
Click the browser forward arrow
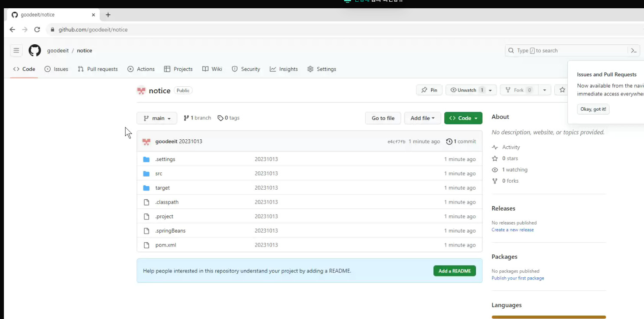point(25,30)
